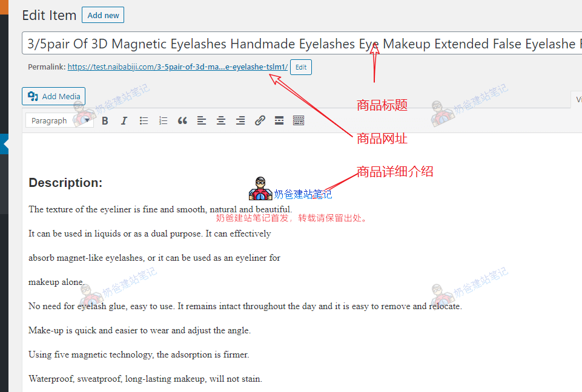Viewport: 582px width, 392px height.
Task: Insert a bulleted list
Action: 144,121
